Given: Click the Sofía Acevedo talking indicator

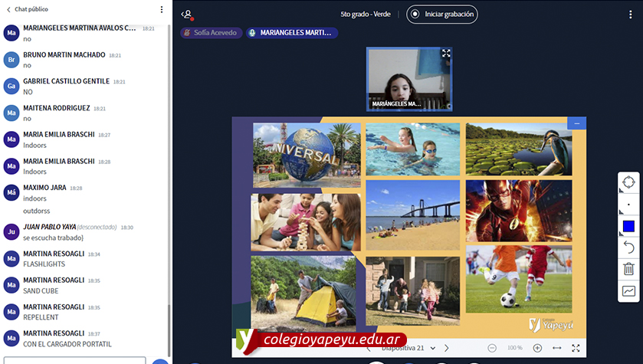Looking at the screenshot, I should click(x=212, y=33).
